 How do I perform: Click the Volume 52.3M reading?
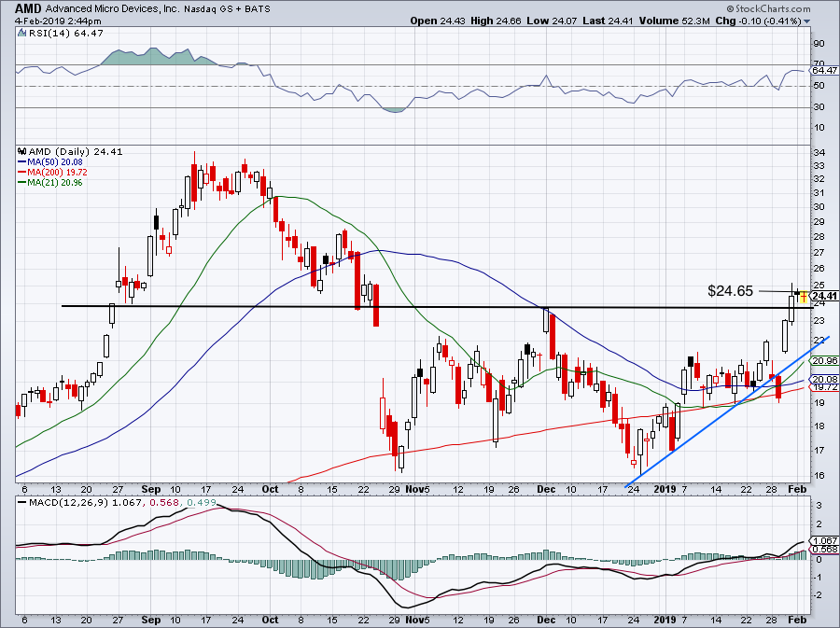tap(675, 21)
